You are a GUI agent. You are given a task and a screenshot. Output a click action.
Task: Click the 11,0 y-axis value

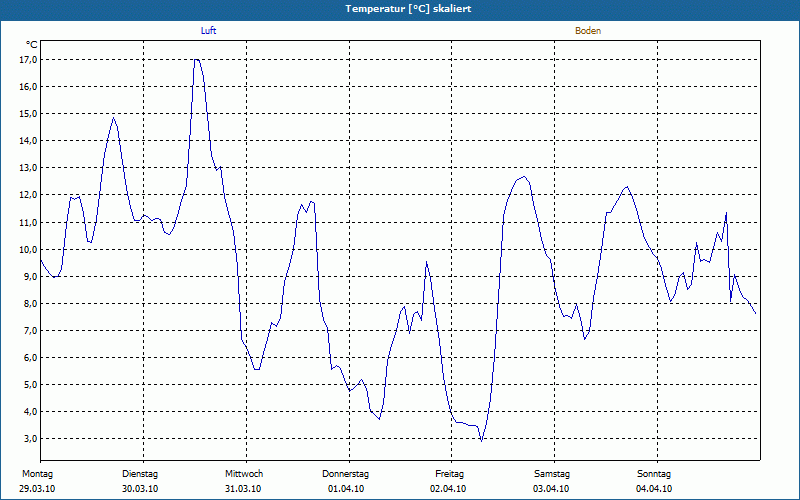click(x=28, y=222)
